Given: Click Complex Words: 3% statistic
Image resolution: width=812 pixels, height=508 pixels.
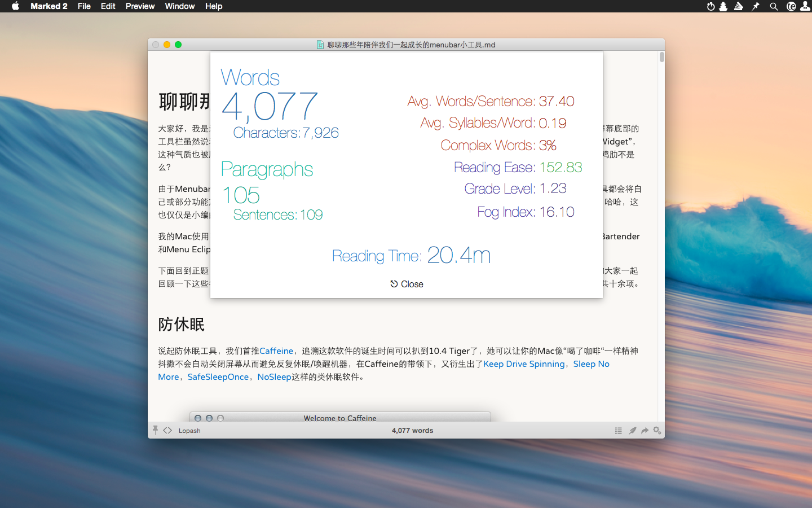Looking at the screenshot, I should (x=498, y=145).
